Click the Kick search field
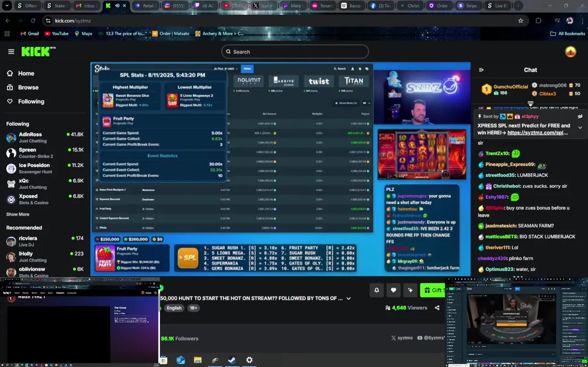The width and height of the screenshot is (588, 367). point(295,52)
